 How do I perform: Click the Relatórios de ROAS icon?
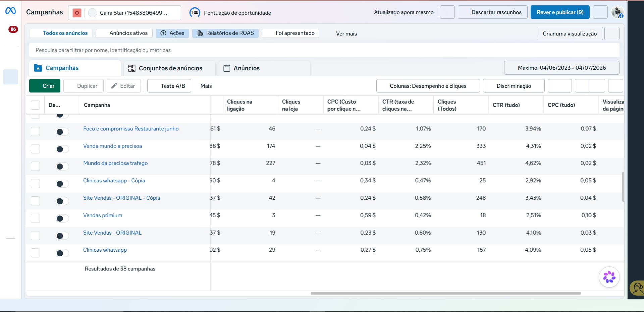pos(200,33)
